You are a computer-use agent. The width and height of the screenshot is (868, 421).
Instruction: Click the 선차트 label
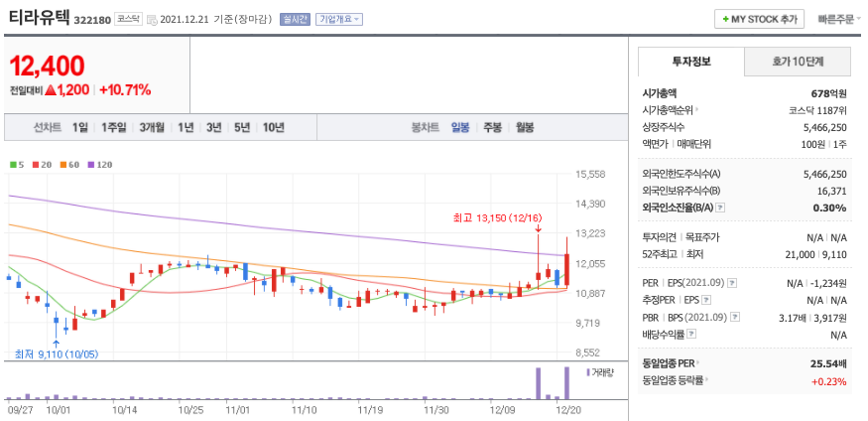click(x=48, y=128)
